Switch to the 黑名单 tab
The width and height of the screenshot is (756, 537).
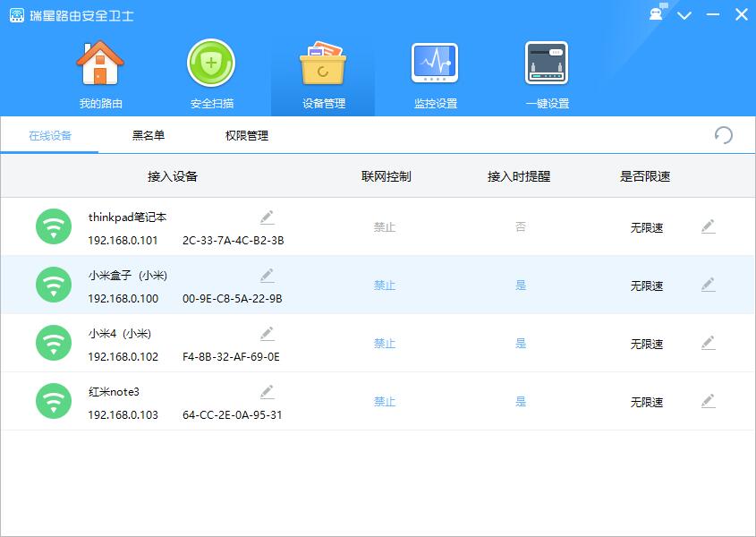148,135
